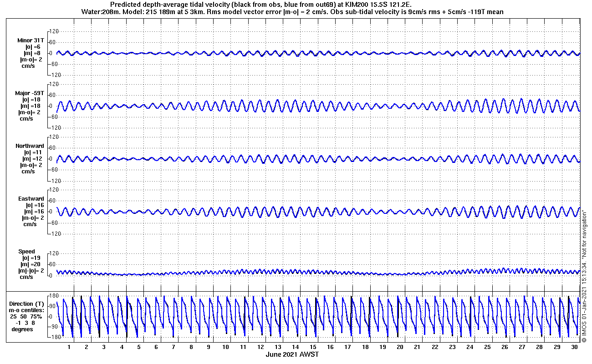Viewport: 592px width, 364px height.
Task: Click the '|m| =18' value in Major panel
Action: pyautogui.click(x=31, y=106)
